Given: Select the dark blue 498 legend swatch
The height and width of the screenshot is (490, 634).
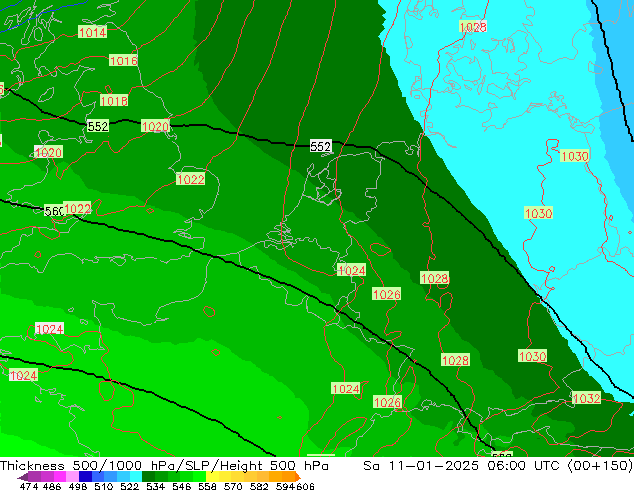Looking at the screenshot, I should [x=85, y=476].
